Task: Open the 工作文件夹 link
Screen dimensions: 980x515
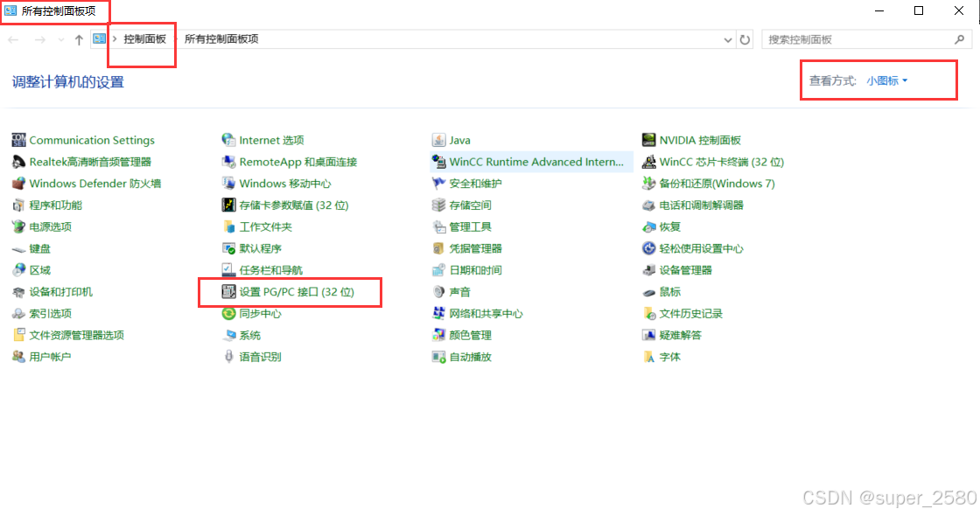Action: click(x=266, y=226)
